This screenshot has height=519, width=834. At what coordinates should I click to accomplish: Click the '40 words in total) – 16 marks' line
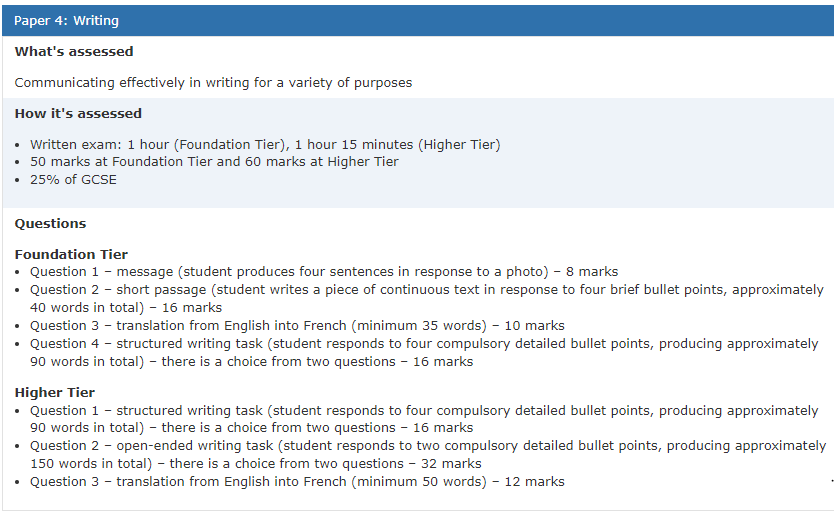pos(126,308)
